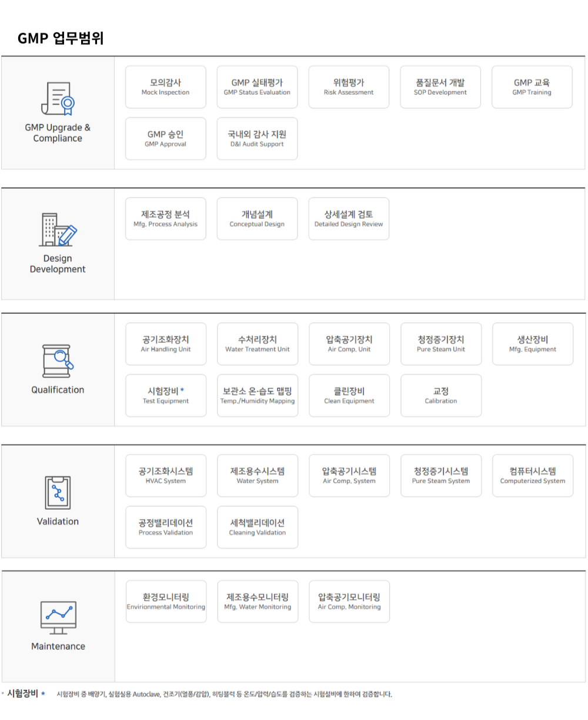Screen dimensions: 588x720
Task: Select the Computerized System card
Action: 532,475
